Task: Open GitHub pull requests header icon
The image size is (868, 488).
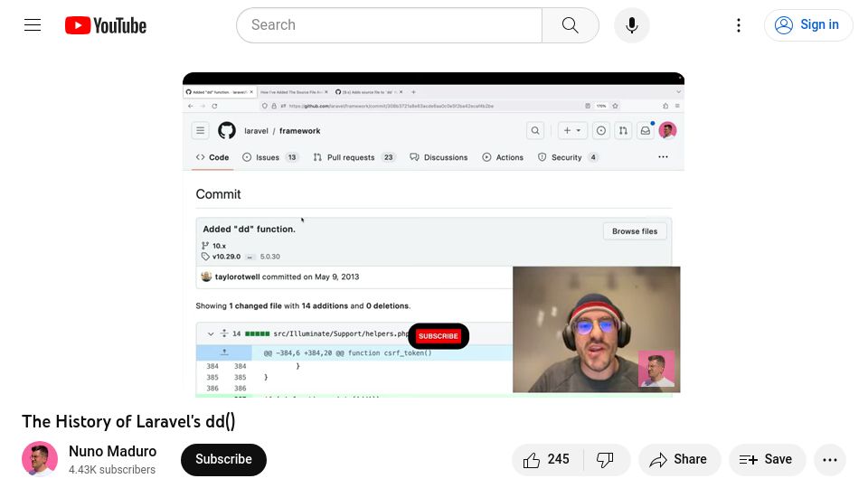Action: (623, 130)
